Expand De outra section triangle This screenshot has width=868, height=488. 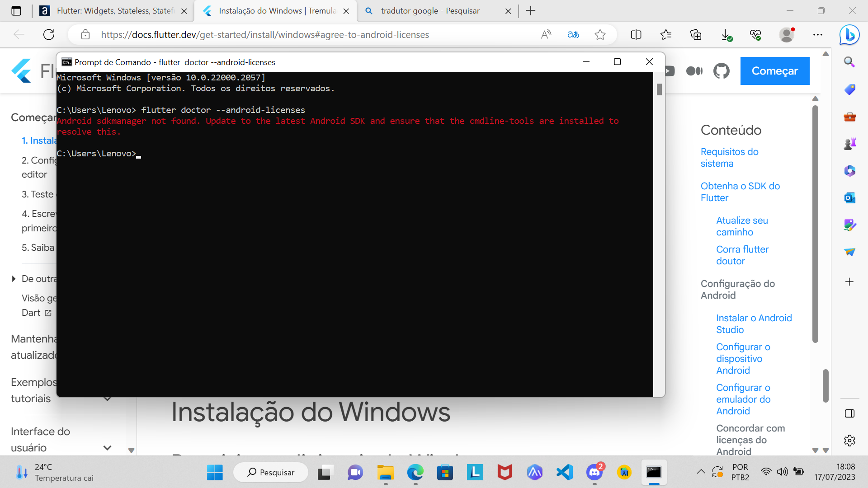tap(14, 279)
